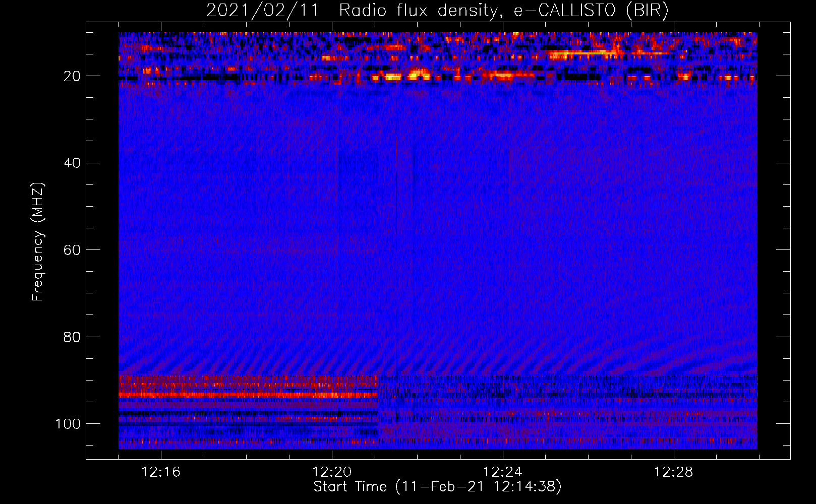Click the 60 frequency tick label
The width and height of the screenshot is (816, 504).
[x=72, y=250]
